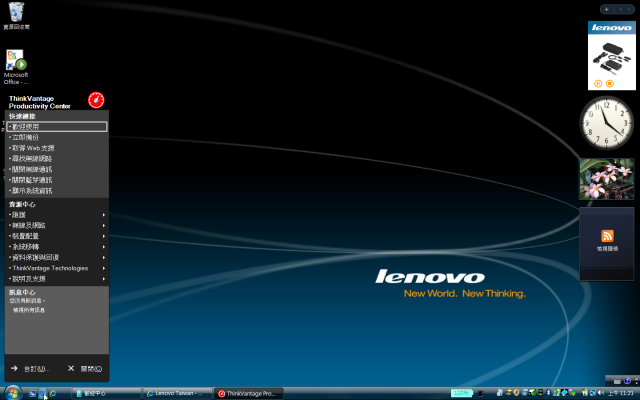Switch to 歡迎中心 taskbar window
This screenshot has width=640, height=400.
coord(106,393)
